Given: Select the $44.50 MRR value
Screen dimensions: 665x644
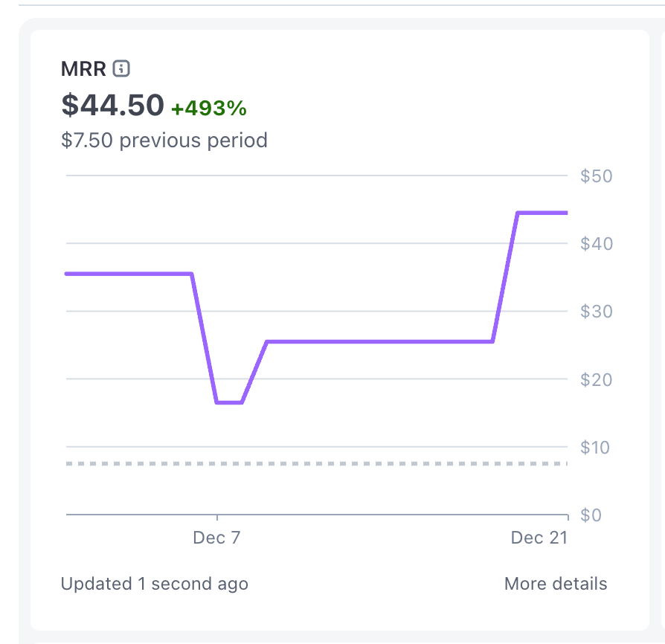Looking at the screenshot, I should (112, 106).
